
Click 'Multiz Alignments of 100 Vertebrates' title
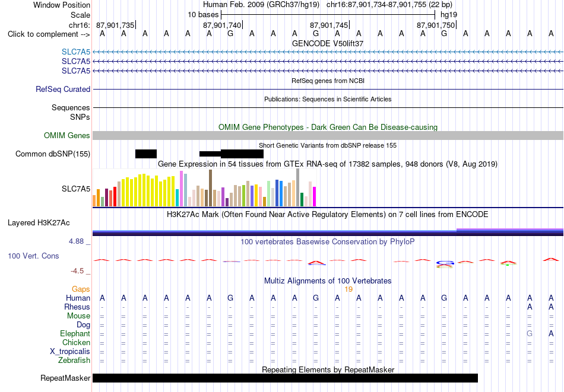coord(328,281)
